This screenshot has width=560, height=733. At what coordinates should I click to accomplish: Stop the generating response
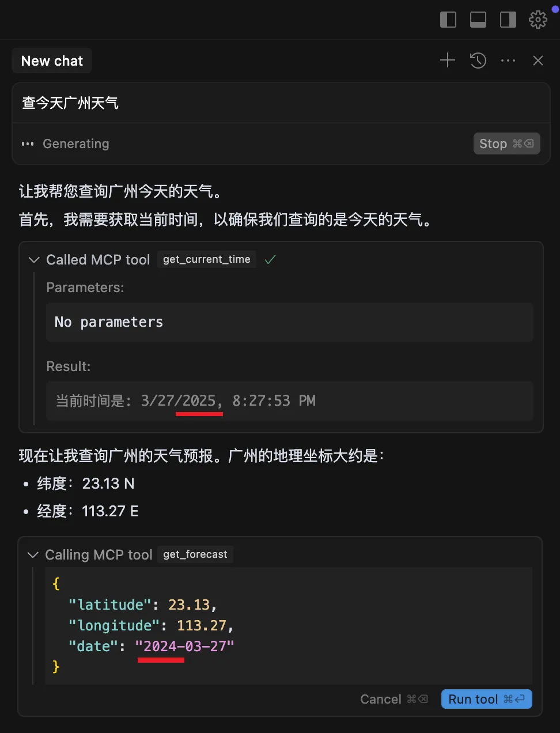tap(506, 143)
